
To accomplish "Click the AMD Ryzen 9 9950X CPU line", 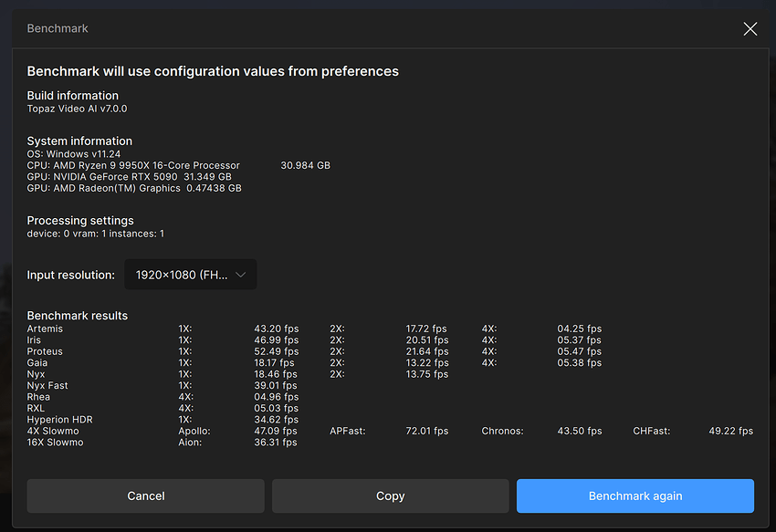I will (133, 166).
